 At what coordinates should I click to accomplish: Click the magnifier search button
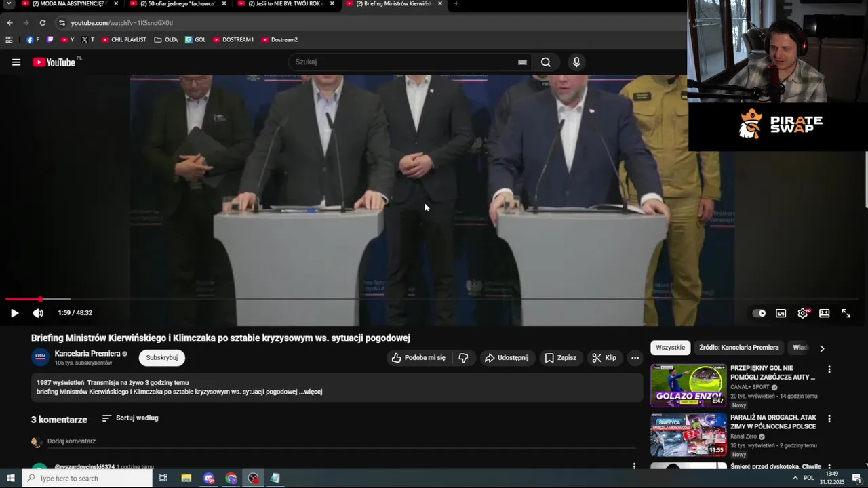coord(546,62)
